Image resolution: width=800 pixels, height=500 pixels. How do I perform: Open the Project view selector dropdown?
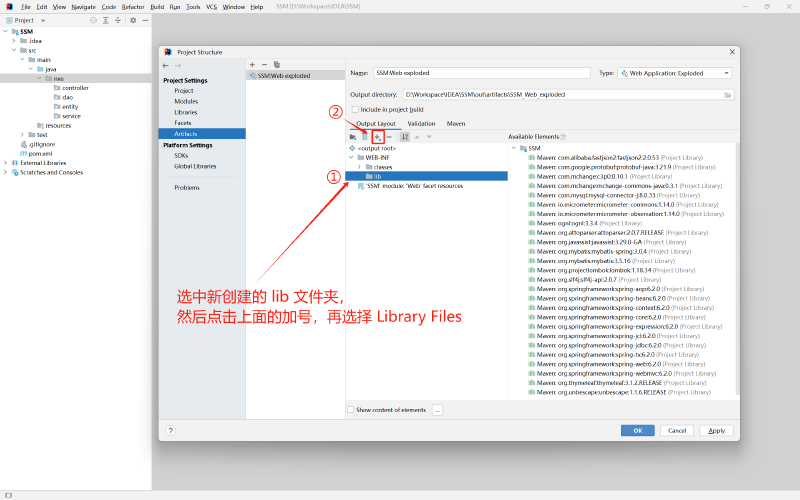pos(43,20)
